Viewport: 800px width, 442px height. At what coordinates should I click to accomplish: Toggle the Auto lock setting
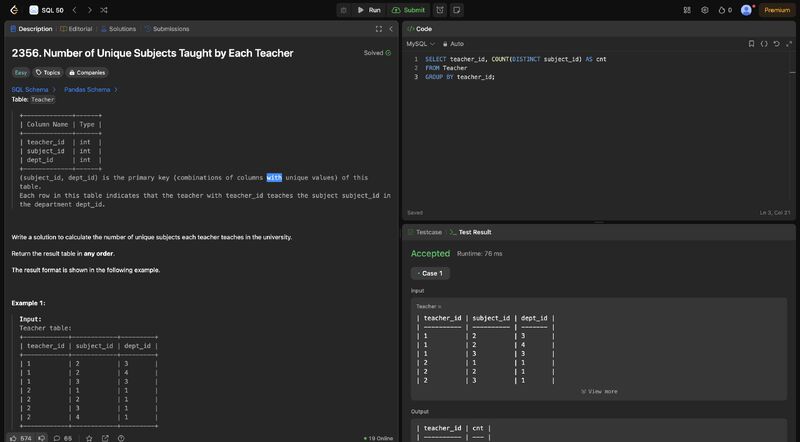453,44
